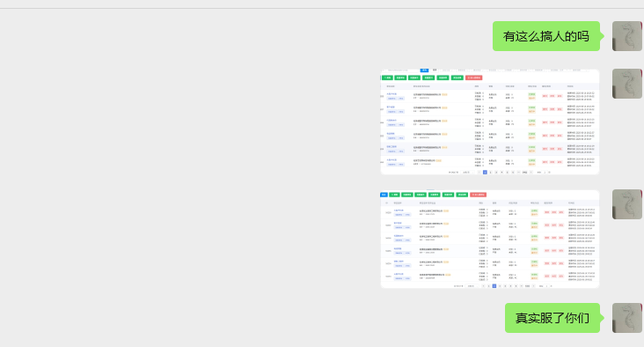Open the first shared table screenshot image

[x=490, y=122]
